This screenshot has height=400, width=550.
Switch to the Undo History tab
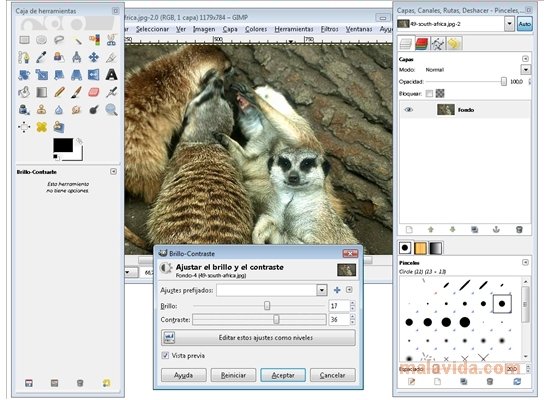(454, 44)
